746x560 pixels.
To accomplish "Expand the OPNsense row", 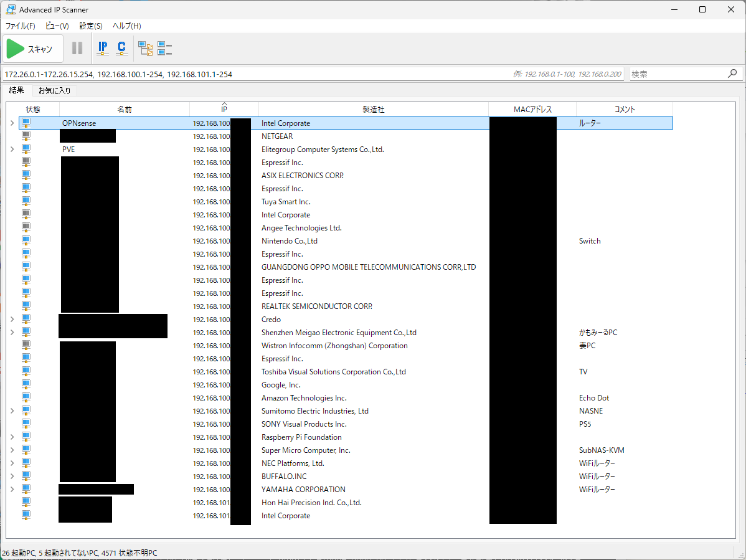I will 12,123.
